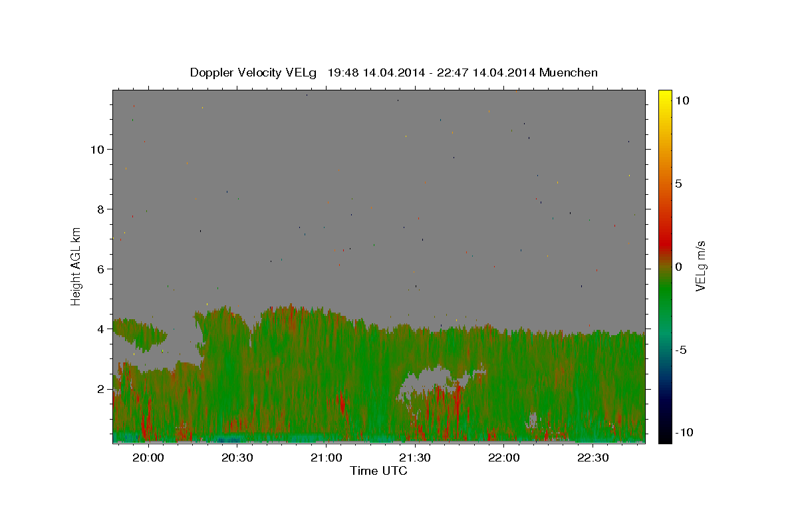Click the colorbar value 5 label

679,184
